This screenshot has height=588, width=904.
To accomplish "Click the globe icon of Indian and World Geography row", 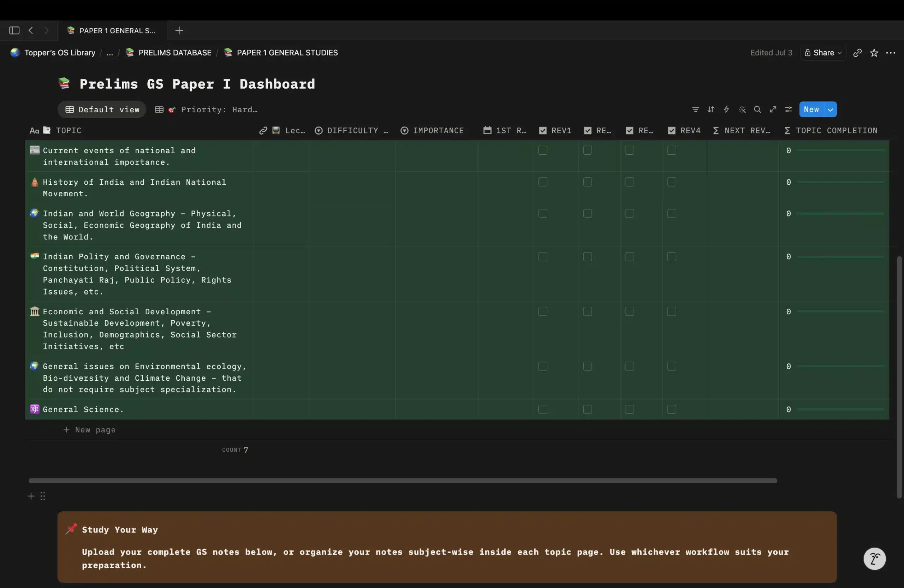I will tap(35, 213).
